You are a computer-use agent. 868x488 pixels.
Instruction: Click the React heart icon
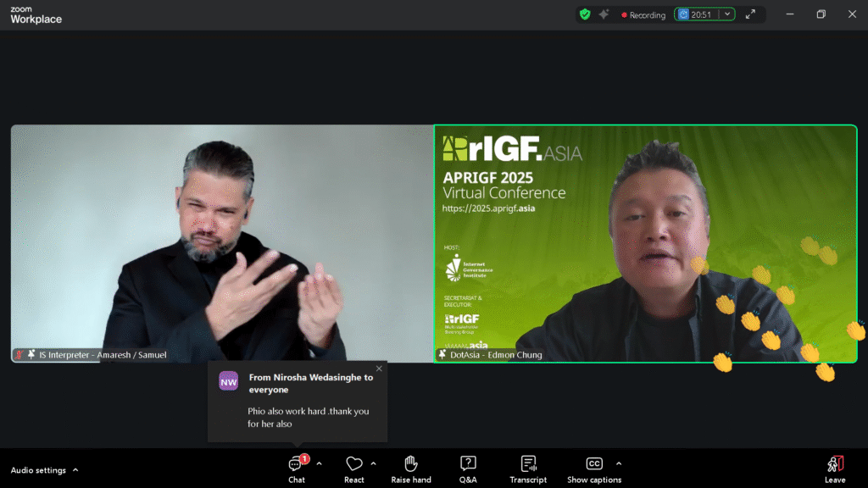coord(354,463)
